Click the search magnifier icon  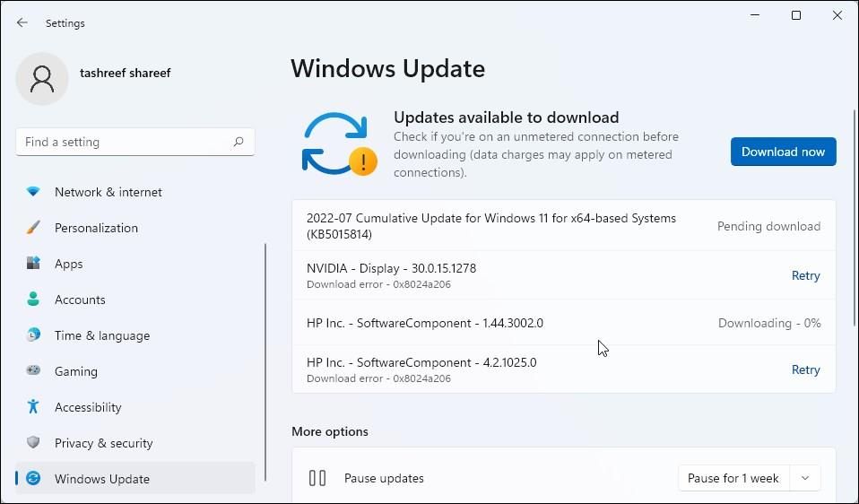pyautogui.click(x=239, y=142)
